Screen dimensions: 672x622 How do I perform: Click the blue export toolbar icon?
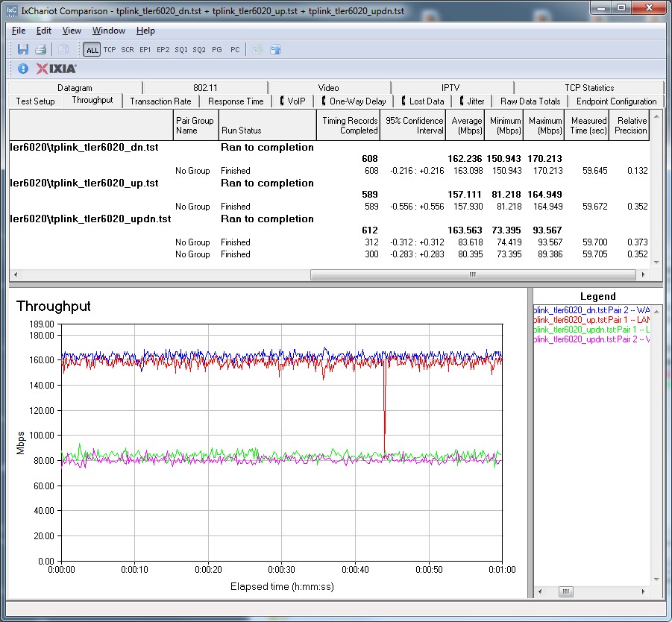275,49
